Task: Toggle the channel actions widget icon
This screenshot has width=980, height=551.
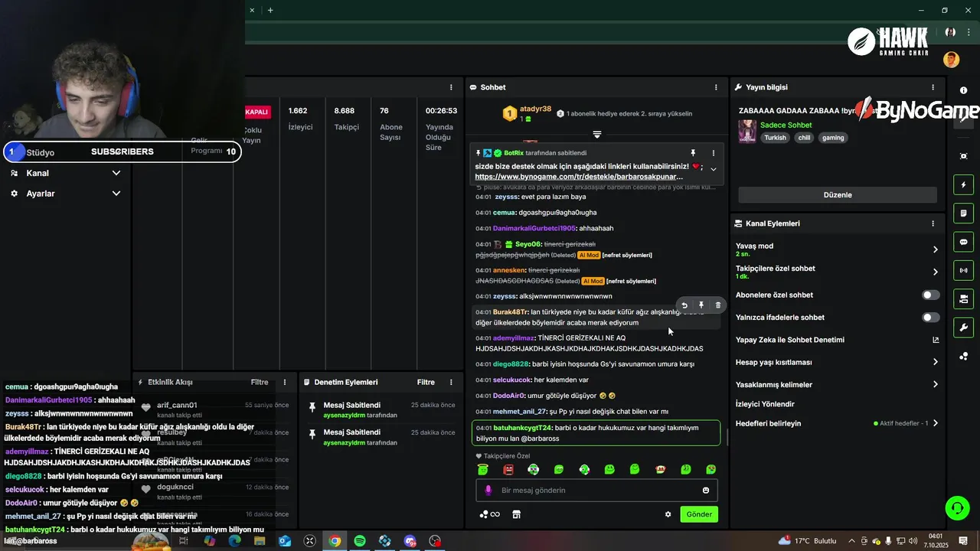Action: point(963,298)
